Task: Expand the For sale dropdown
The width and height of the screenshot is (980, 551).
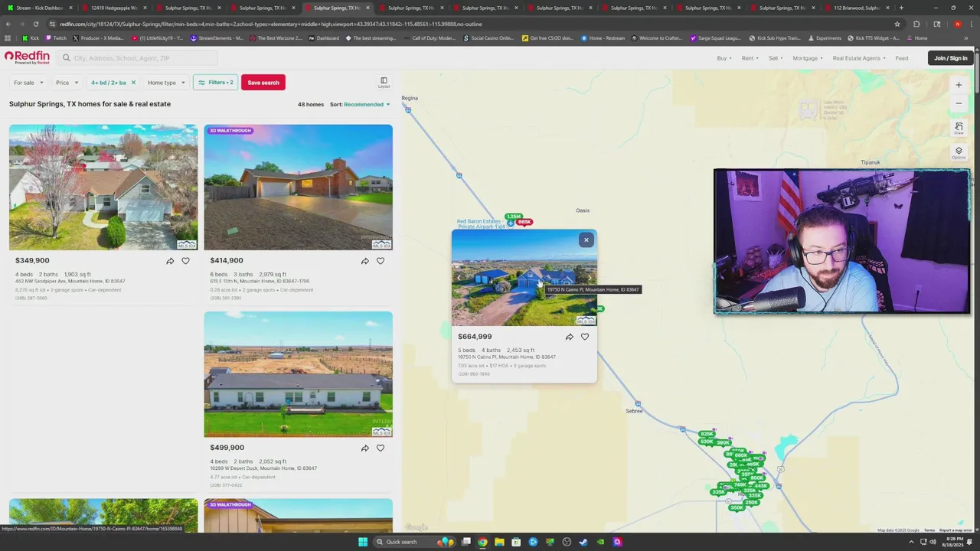Action: tap(28, 83)
